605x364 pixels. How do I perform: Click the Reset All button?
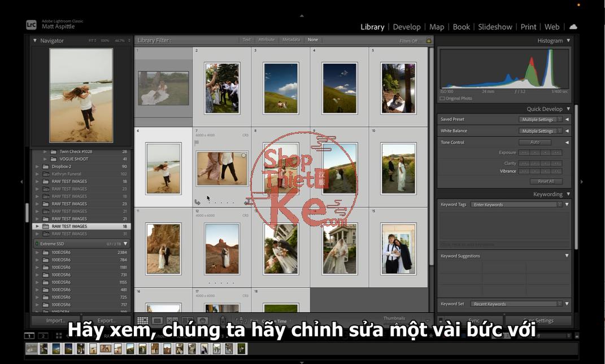[546, 181]
